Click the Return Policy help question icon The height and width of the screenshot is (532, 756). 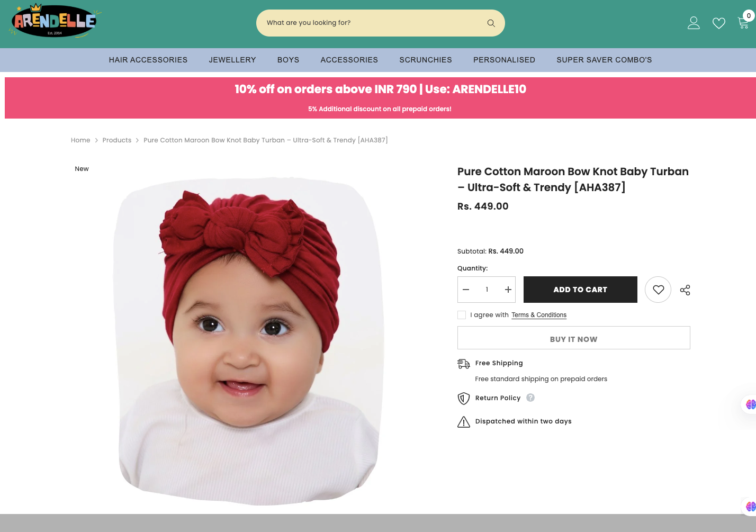530,398
